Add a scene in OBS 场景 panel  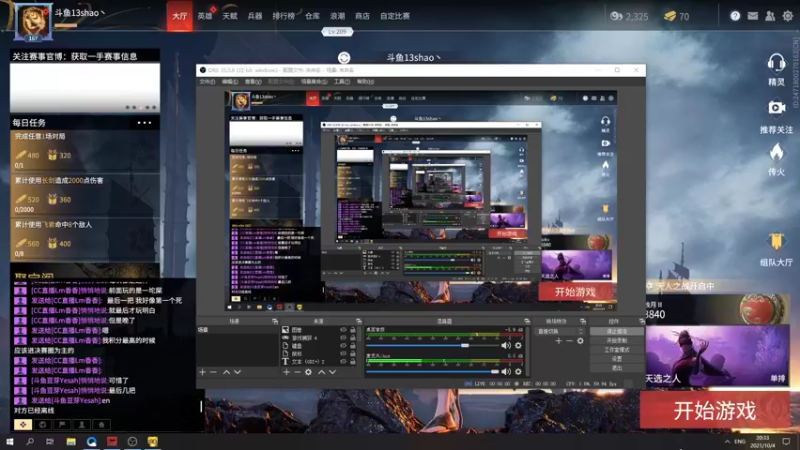[x=202, y=372]
